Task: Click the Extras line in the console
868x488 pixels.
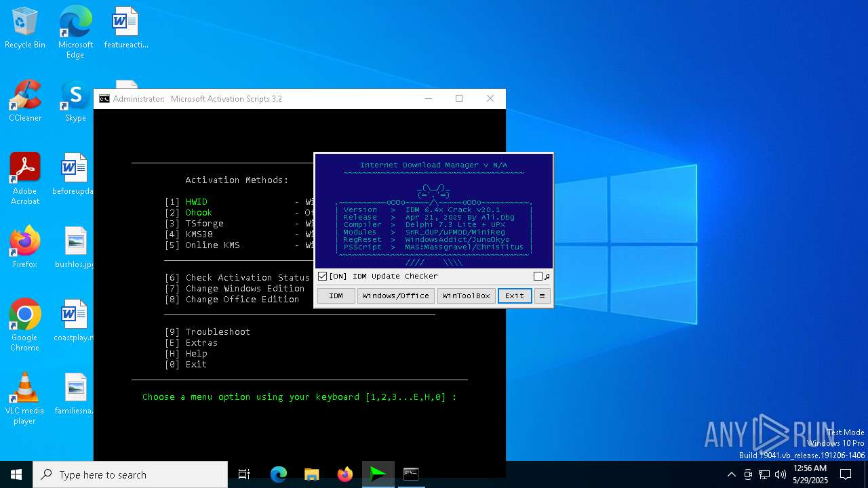Action: pyautogui.click(x=191, y=343)
